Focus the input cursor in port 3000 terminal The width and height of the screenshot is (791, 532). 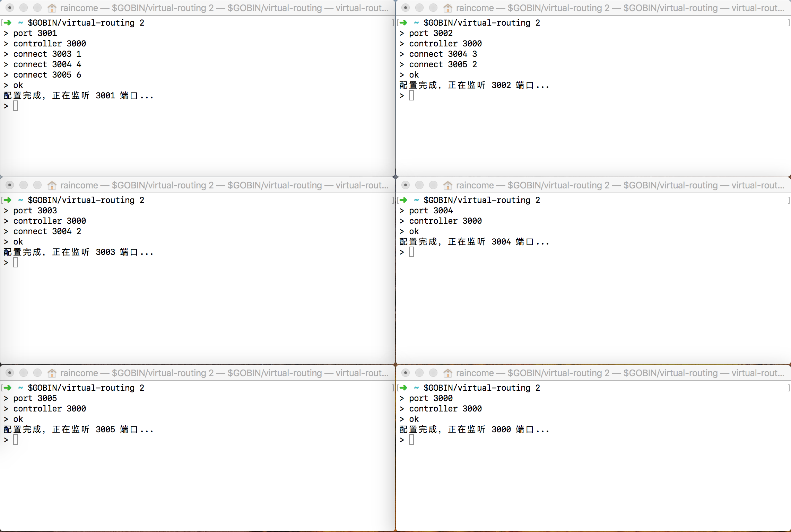pos(411,440)
